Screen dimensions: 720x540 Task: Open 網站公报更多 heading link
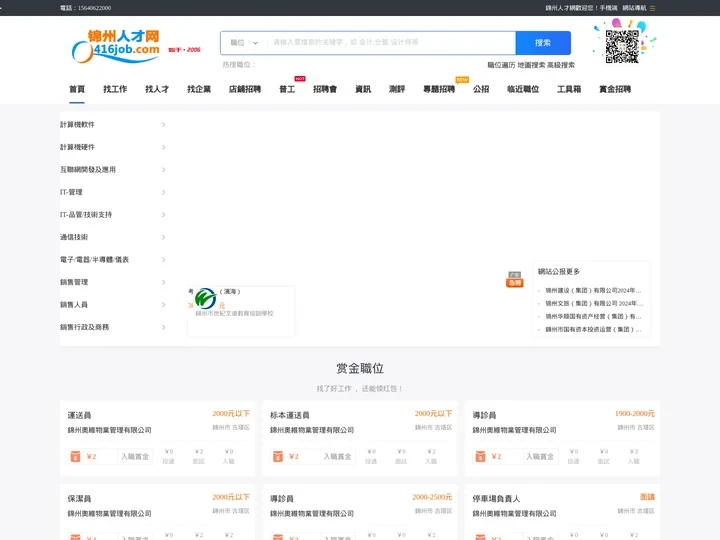[x=558, y=271]
